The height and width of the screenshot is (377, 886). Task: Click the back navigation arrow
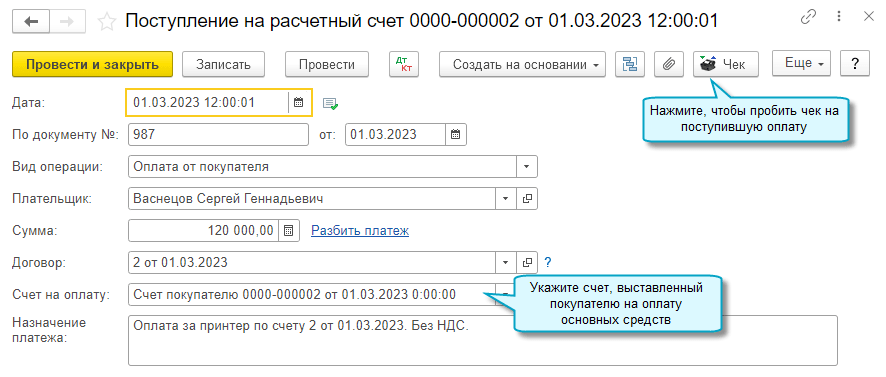click(x=31, y=21)
